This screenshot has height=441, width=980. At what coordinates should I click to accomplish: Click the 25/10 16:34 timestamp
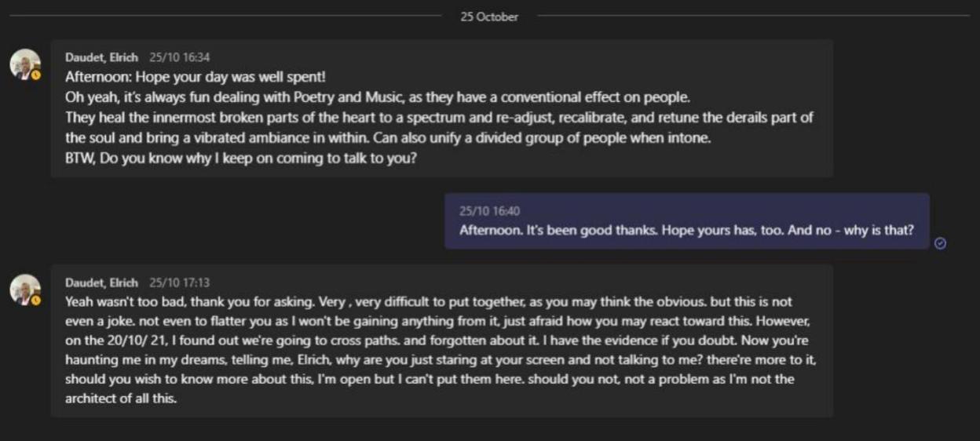(x=180, y=57)
